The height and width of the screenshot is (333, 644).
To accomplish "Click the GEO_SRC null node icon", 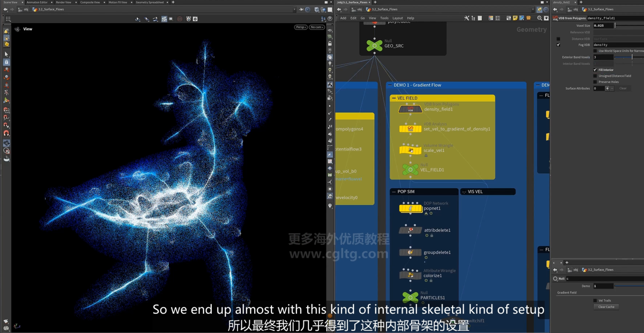I will [x=374, y=46].
